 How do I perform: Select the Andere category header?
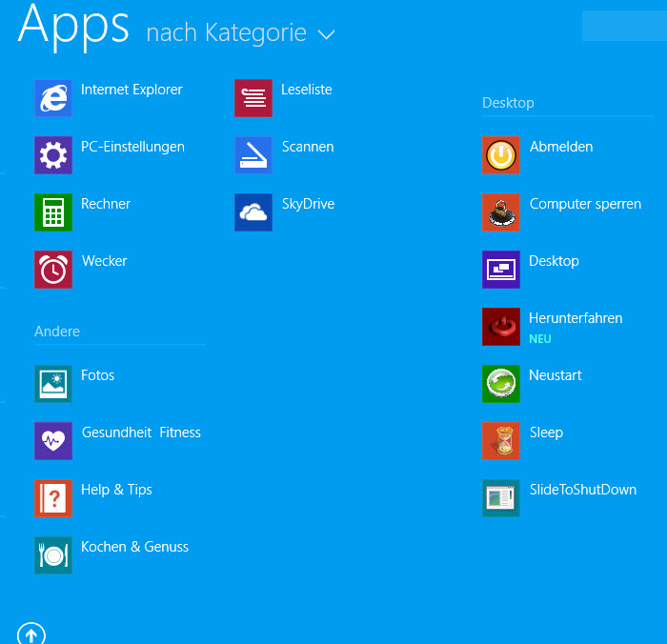point(57,331)
